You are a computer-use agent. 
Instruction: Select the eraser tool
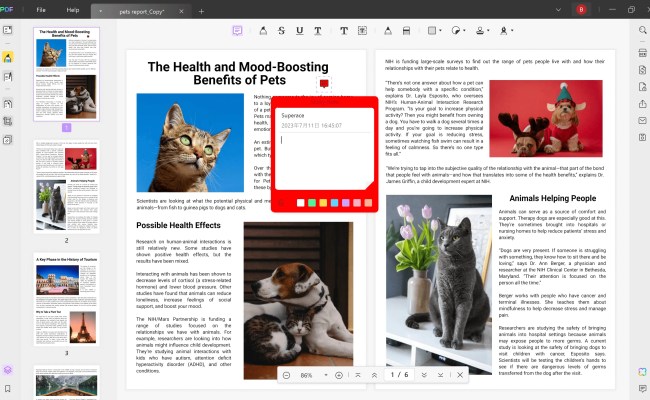point(406,31)
